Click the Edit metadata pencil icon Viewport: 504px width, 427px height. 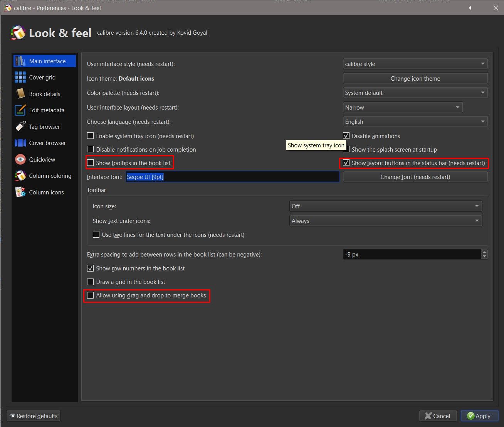[20, 110]
